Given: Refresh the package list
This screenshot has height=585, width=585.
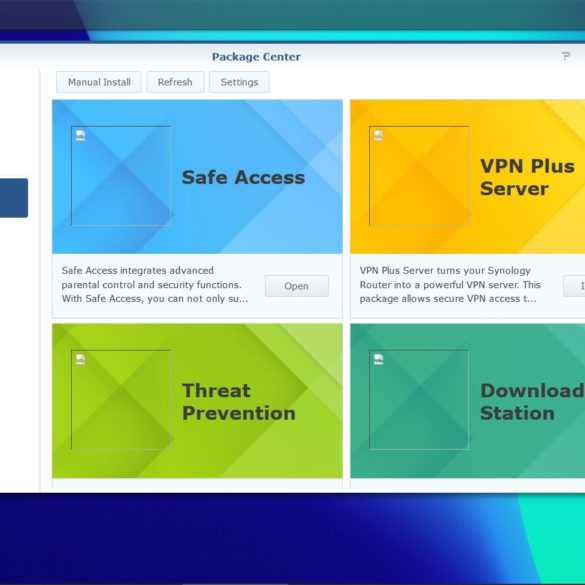Looking at the screenshot, I should [175, 82].
